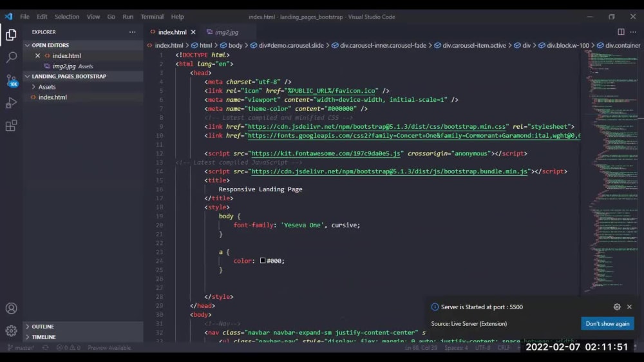This screenshot has width=644, height=362.
Task: Open the Terminal menu
Action: [x=152, y=17]
